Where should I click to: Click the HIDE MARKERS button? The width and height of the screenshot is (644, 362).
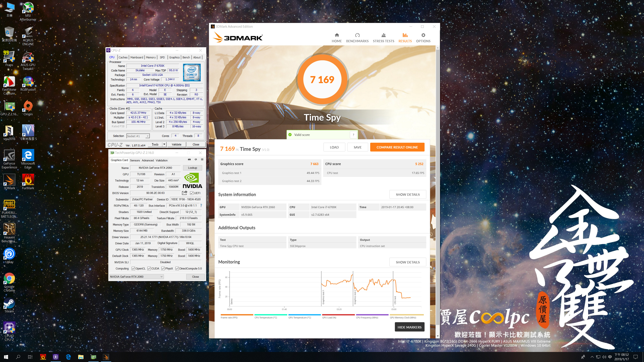click(x=409, y=327)
